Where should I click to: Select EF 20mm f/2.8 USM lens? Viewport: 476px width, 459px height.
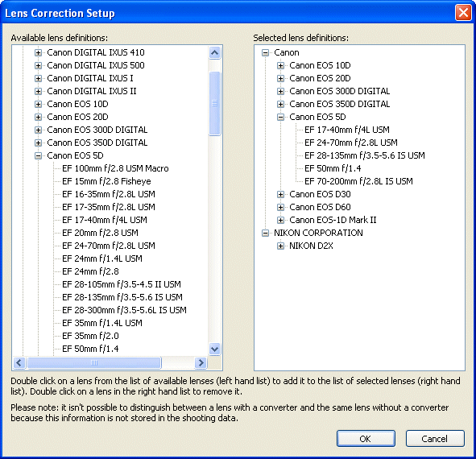point(100,233)
